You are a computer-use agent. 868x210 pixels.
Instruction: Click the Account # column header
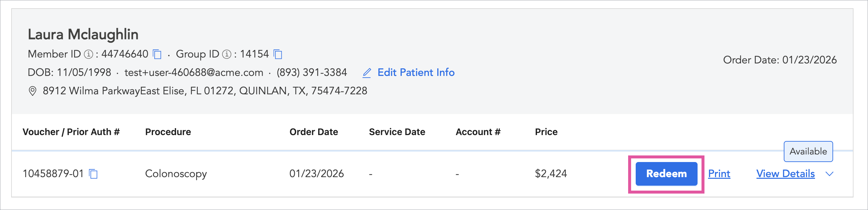[478, 132]
